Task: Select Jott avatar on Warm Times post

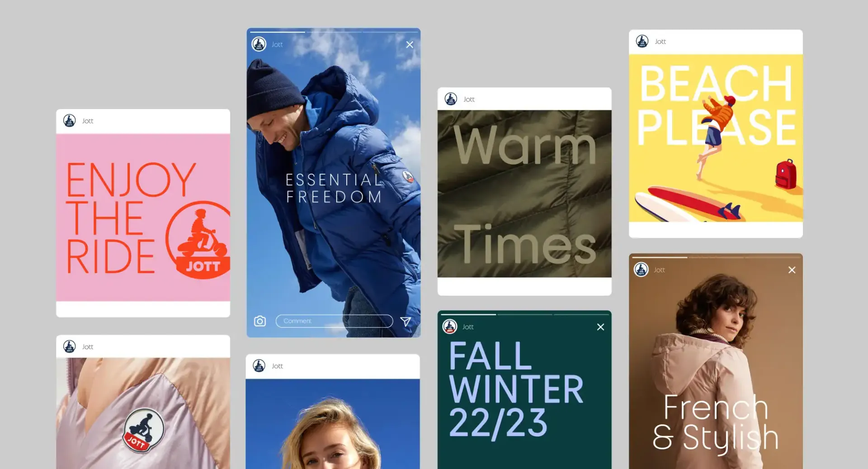Action: pos(451,99)
